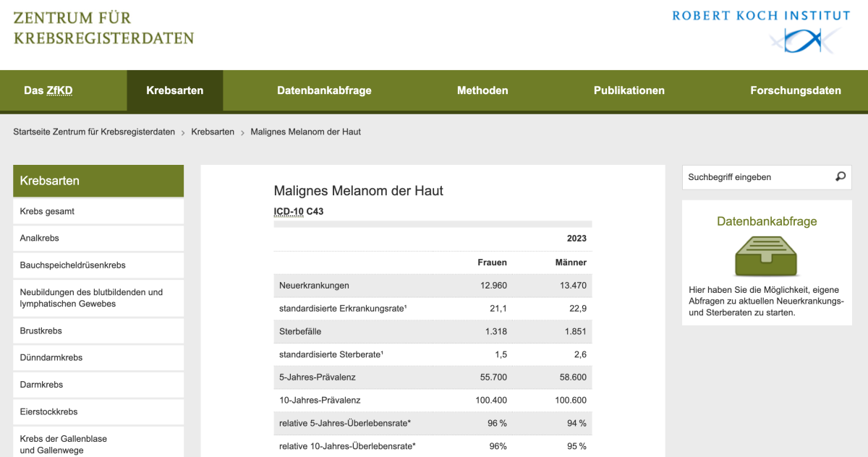Open Eierstockkrebs in the sidebar
Image resolution: width=868 pixels, height=457 pixels.
tap(98, 411)
